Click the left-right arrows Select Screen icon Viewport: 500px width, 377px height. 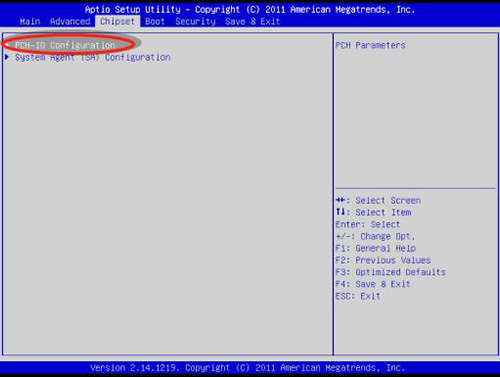coord(340,200)
